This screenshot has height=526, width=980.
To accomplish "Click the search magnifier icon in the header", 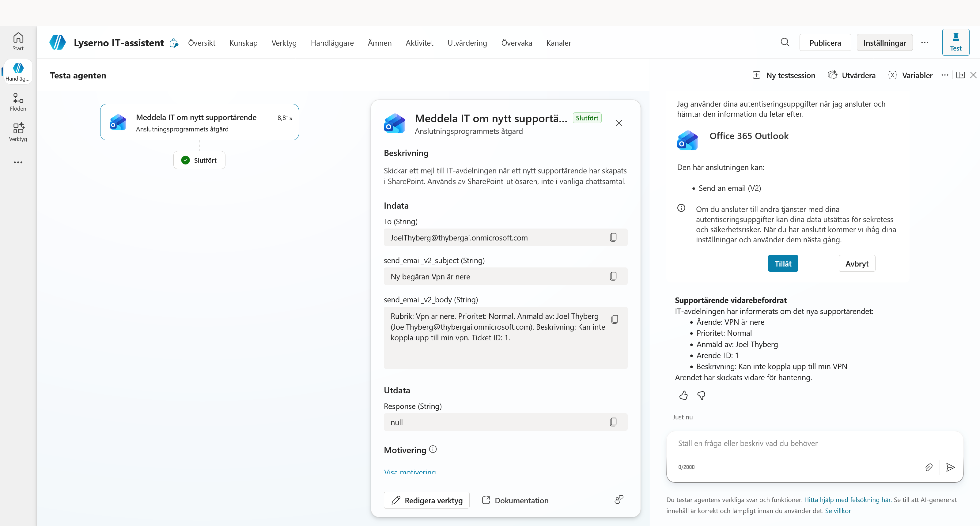I will click(x=785, y=43).
